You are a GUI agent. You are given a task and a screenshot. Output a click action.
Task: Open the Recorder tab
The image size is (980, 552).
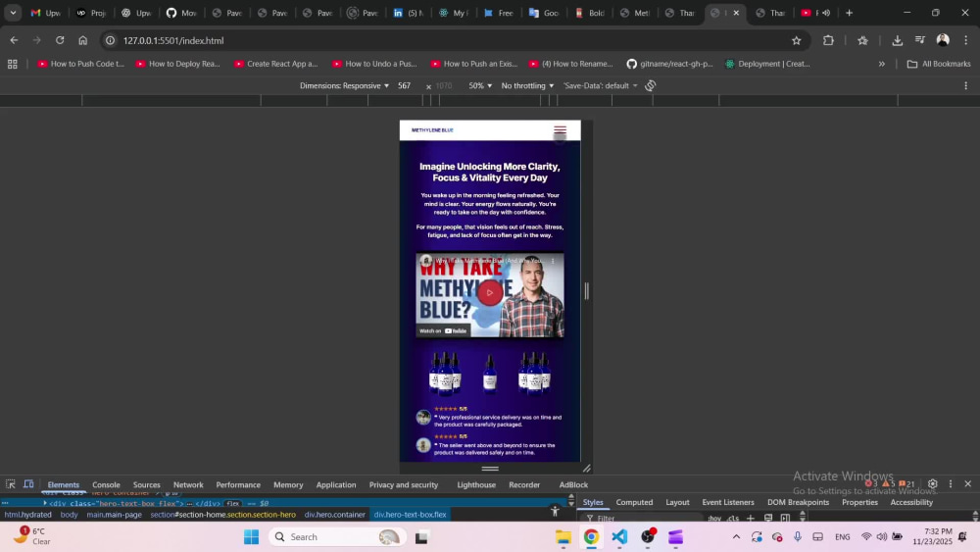[524, 484]
